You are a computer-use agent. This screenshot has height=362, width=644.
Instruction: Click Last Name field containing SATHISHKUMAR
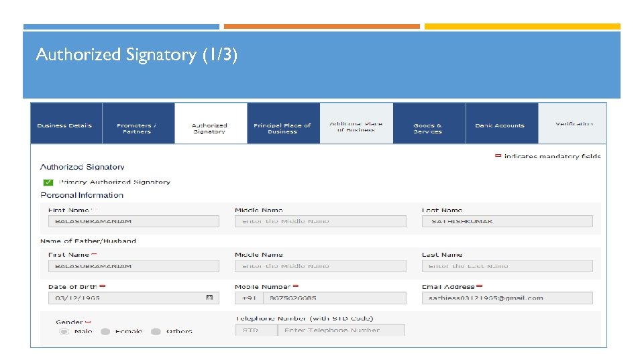click(507, 221)
